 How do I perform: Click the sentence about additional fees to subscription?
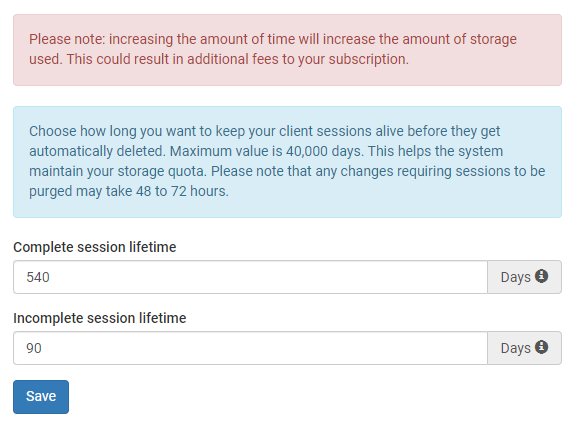pos(237,59)
